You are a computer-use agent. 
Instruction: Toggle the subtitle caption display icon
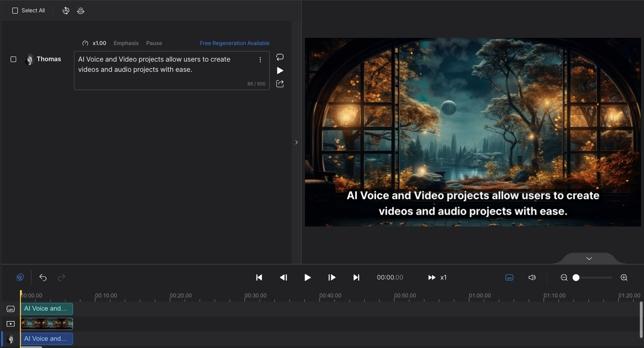[509, 277]
